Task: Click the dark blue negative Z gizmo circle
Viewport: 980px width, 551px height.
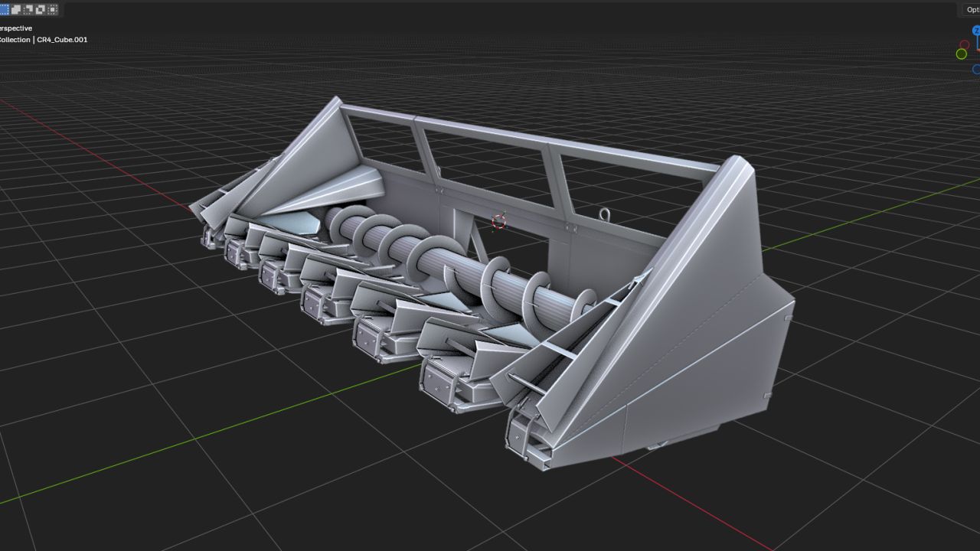Action: [976, 69]
